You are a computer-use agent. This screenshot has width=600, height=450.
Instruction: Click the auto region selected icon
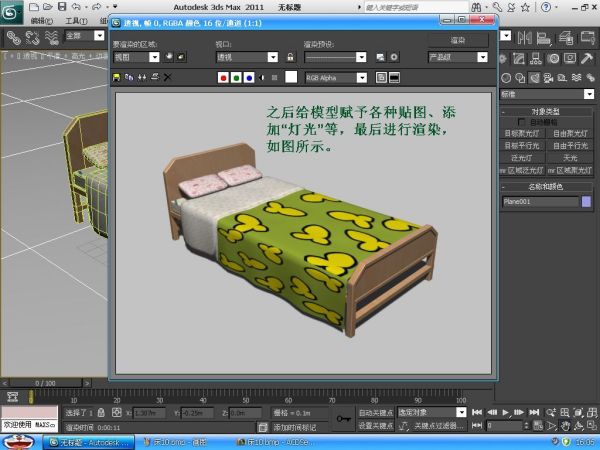tap(181, 57)
